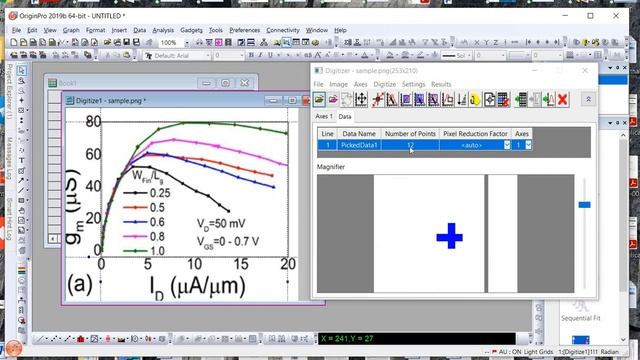The image size is (640, 360).
Task: Select the Pointer tool in left toolbar
Action: pyautogui.click(x=22, y=71)
